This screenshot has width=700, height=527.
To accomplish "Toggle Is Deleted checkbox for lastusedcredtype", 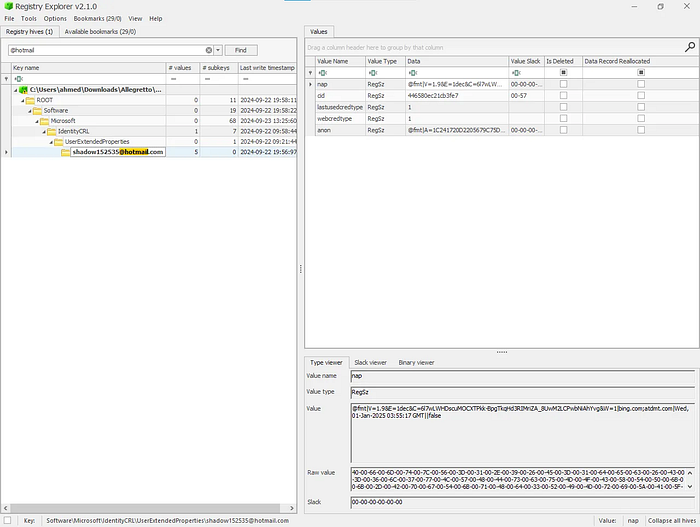I will coord(563,107).
